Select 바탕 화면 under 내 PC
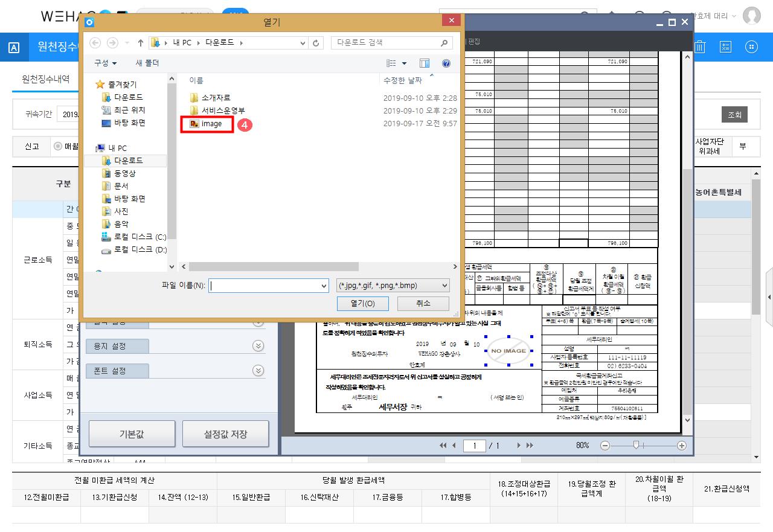The image size is (773, 532). [129, 199]
